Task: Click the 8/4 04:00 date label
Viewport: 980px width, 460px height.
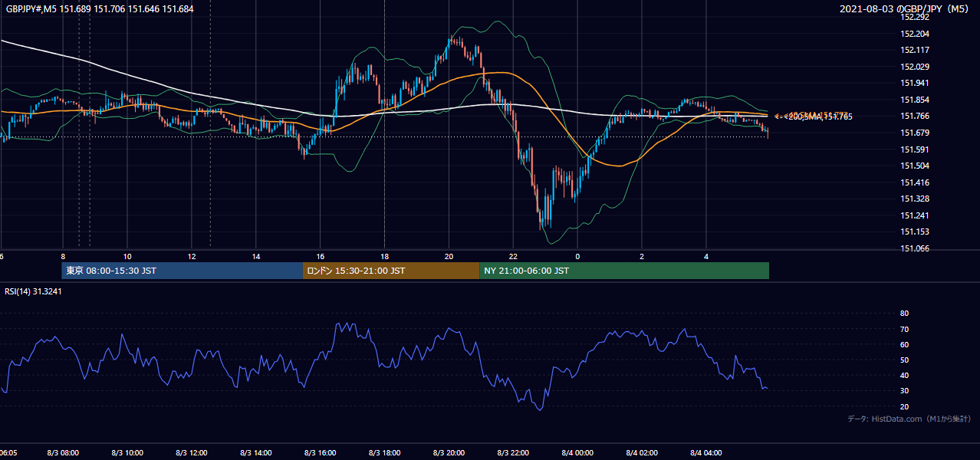Action: coord(707,453)
